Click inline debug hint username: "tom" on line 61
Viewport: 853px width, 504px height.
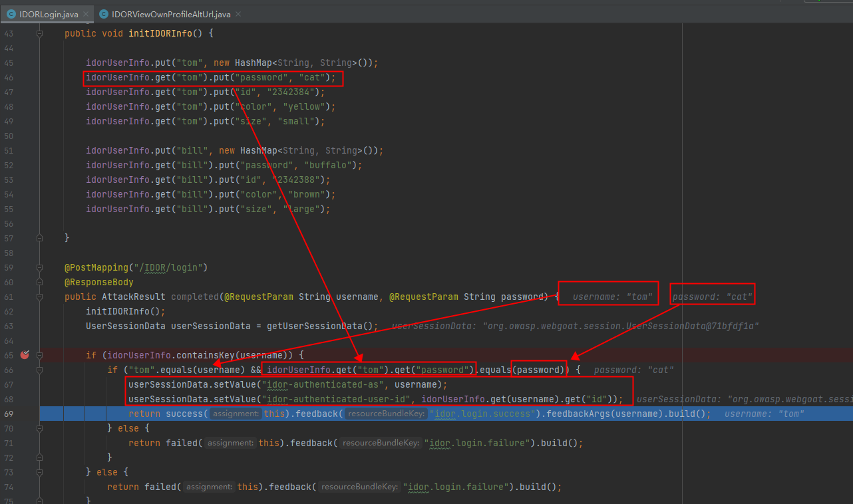pyautogui.click(x=612, y=297)
